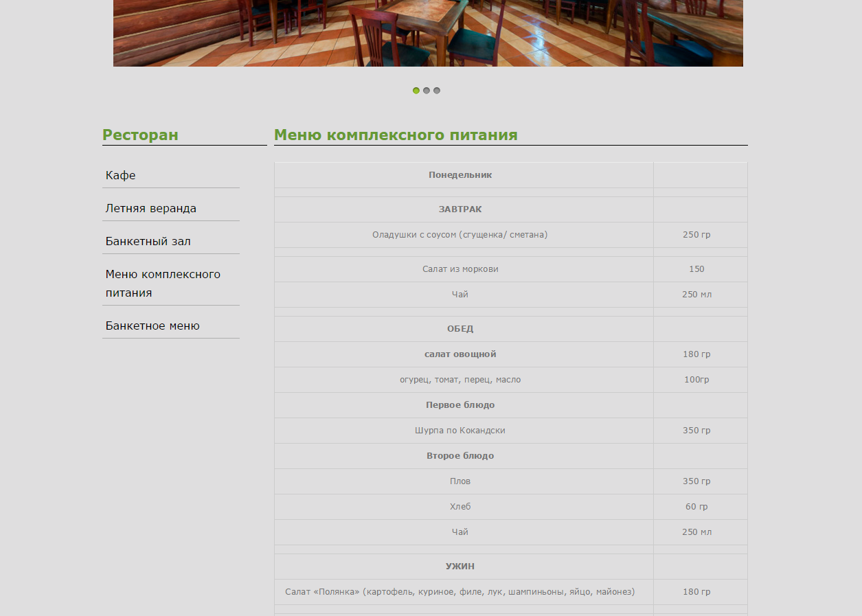Click Чай under the ОБЕД section
Viewport: 862px width, 616px height.
click(x=460, y=532)
